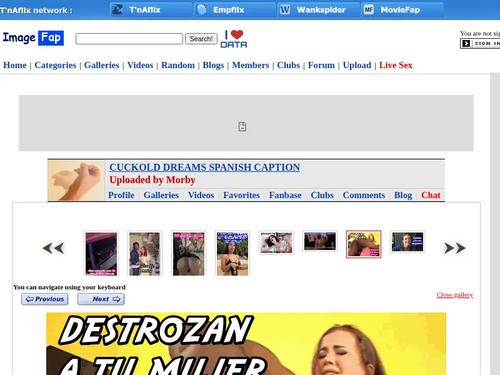Open the uploader's Clubs tab
The image size is (500, 375).
coord(322,195)
